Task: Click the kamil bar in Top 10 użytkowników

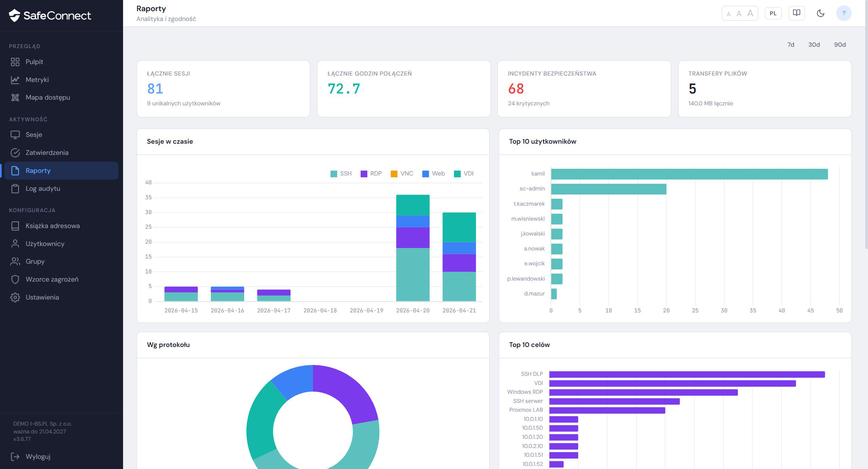Action: (x=689, y=174)
